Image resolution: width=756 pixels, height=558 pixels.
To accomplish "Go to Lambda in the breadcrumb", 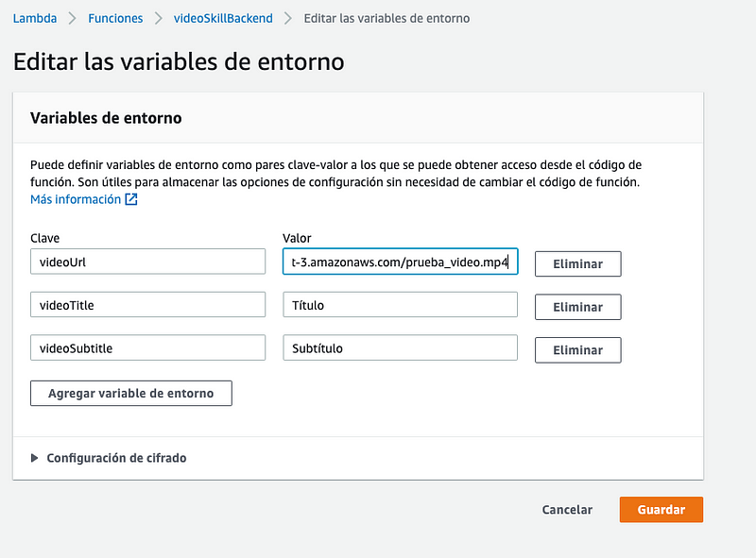I will (x=35, y=18).
